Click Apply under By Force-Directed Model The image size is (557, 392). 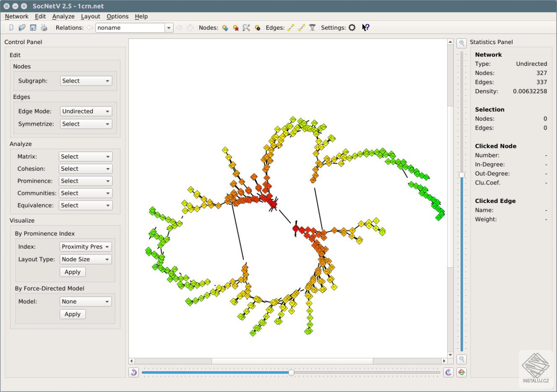73,314
